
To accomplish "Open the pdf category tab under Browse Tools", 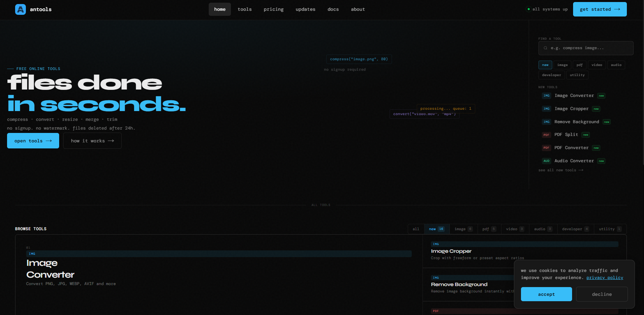I will 488,229.
